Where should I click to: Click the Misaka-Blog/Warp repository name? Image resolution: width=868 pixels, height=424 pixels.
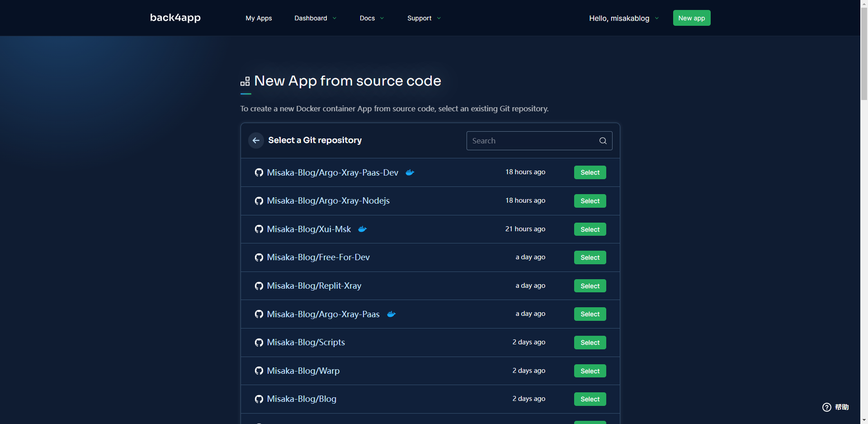pos(303,371)
